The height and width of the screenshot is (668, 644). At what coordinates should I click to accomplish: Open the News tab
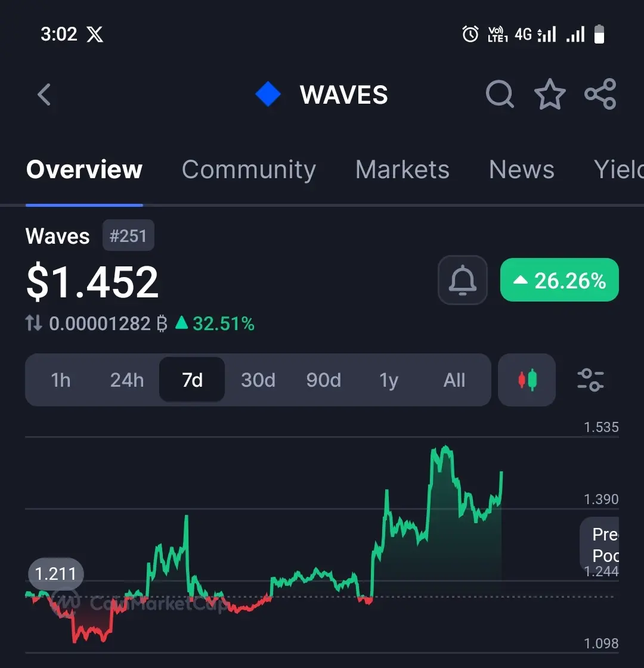[x=522, y=170]
